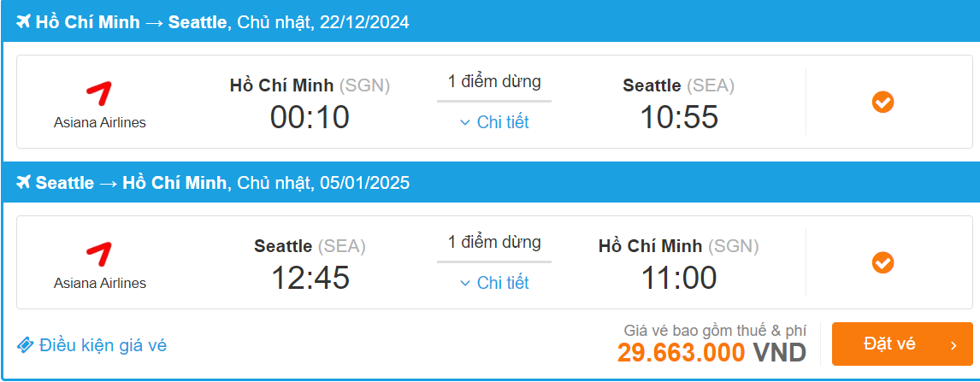This screenshot has height=382, width=980.
Task: Click airplane icon in Seattle return header
Action: (23, 183)
